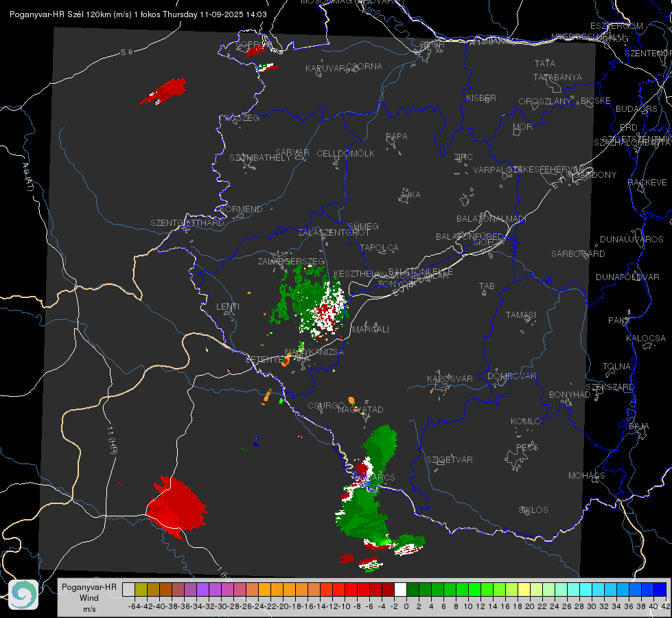672x618 pixels.
Task: Click the AJKA label
Action: 410,195
